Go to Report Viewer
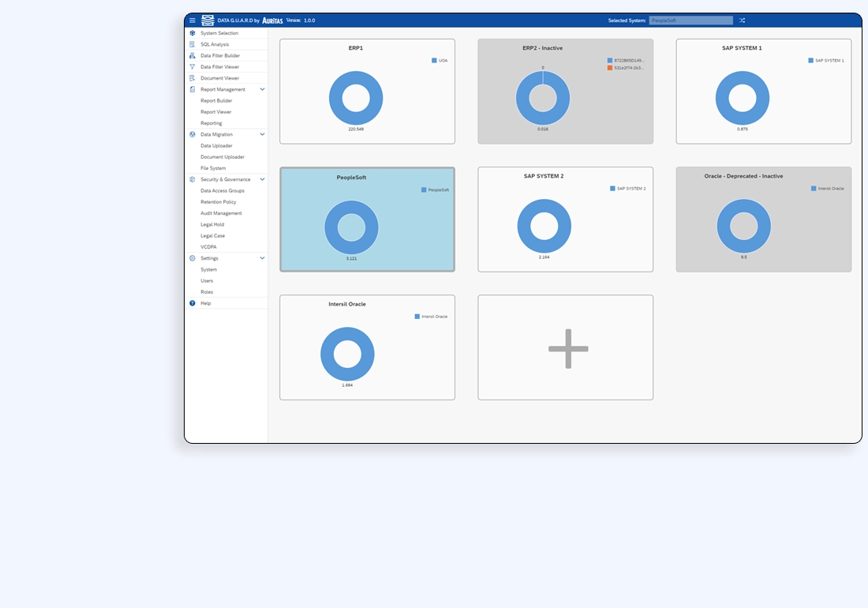This screenshot has height=608, width=868. [216, 112]
